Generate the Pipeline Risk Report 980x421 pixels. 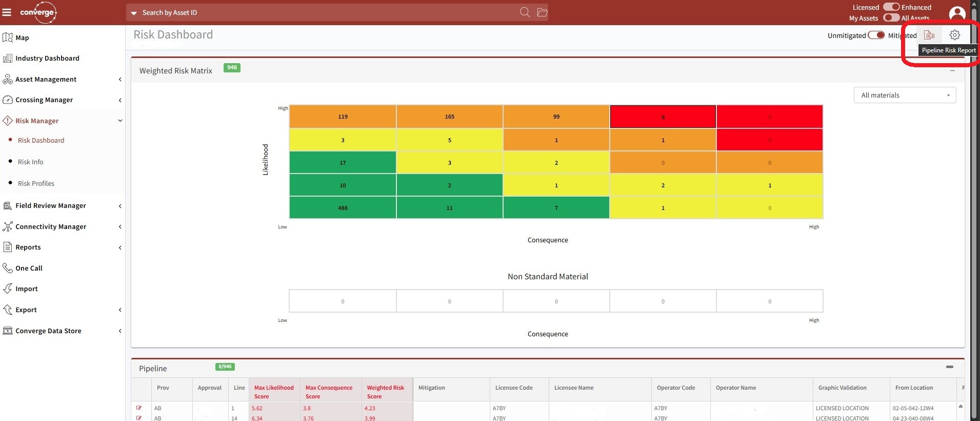[929, 35]
